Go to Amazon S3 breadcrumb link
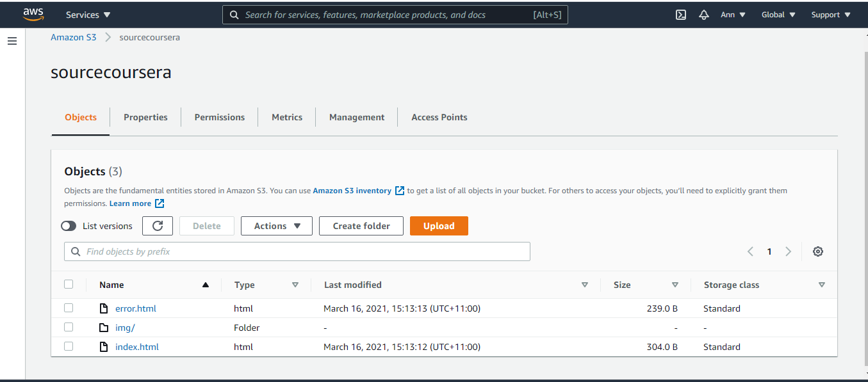868x382 pixels. tap(74, 37)
